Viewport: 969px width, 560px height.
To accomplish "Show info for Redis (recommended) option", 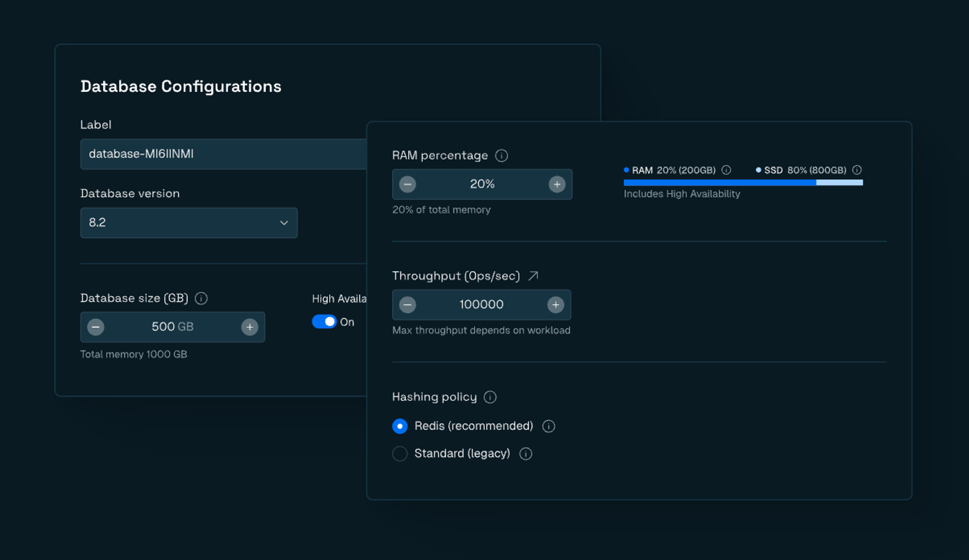I will point(548,426).
